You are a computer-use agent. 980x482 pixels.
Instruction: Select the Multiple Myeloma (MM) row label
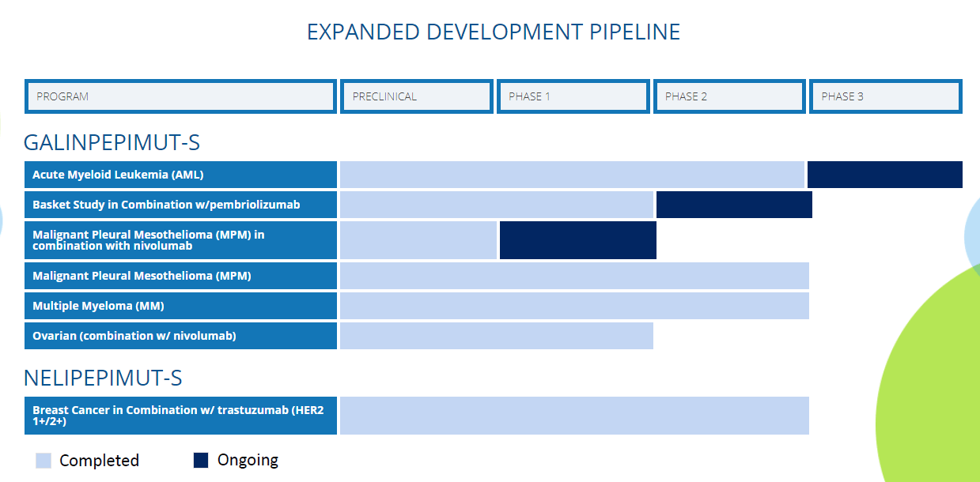tap(180, 306)
